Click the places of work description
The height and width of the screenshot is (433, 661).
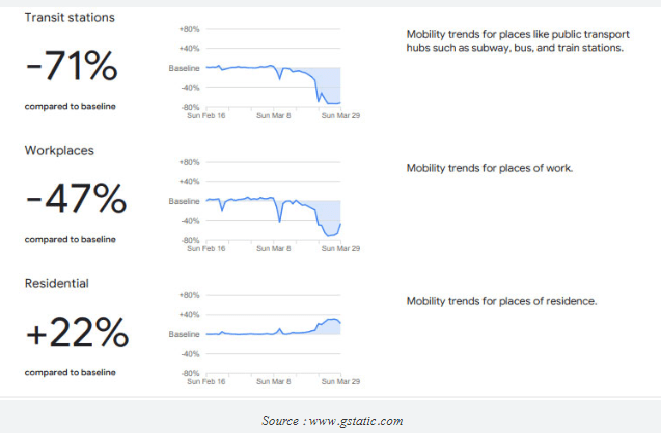point(489,168)
